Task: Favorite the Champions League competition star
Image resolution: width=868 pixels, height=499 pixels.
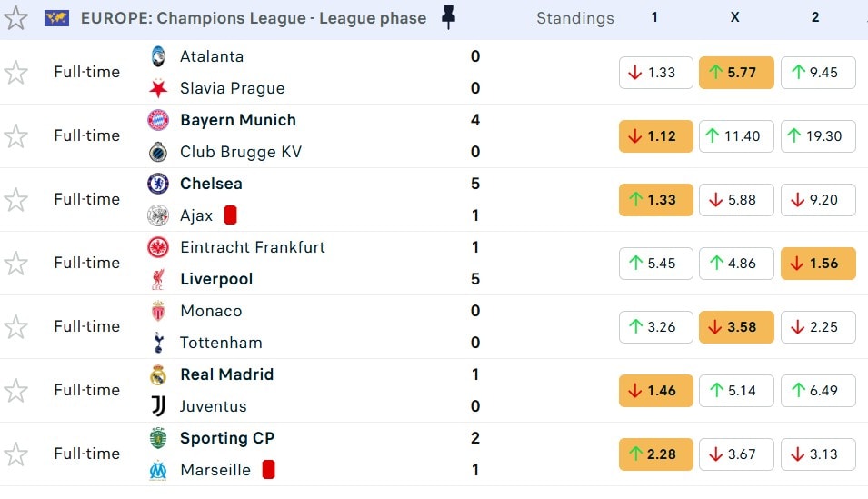Action: (15, 18)
